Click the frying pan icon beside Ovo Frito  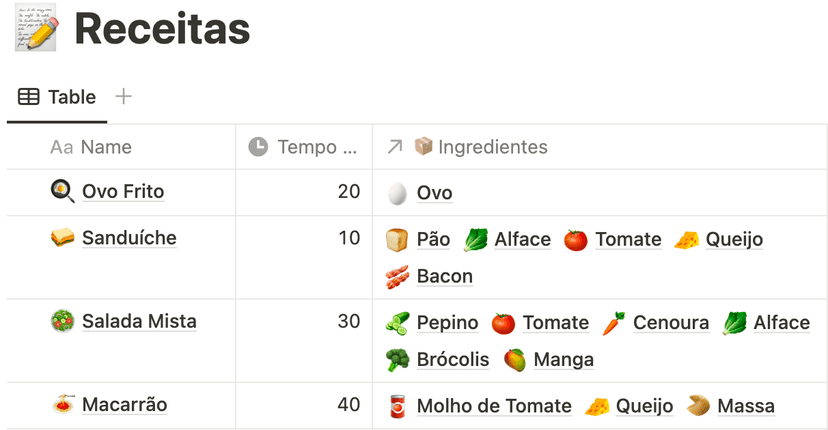pos(62,191)
